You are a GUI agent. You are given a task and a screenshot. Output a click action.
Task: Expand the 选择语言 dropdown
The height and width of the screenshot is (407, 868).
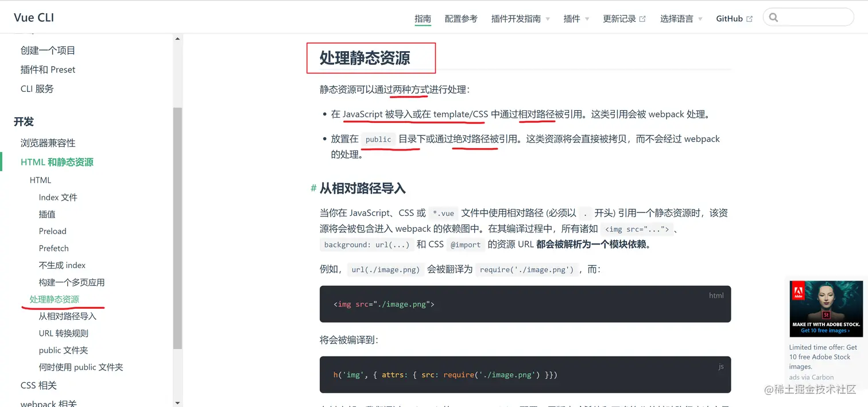(681, 19)
